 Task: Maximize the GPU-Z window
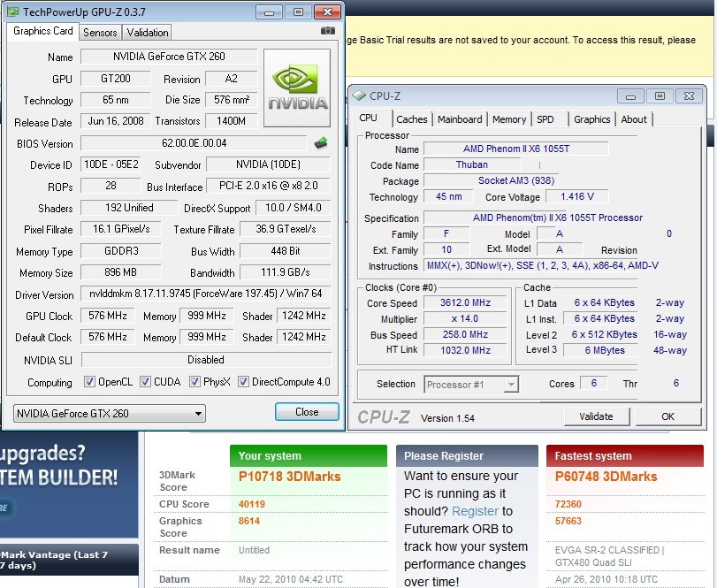click(x=298, y=12)
